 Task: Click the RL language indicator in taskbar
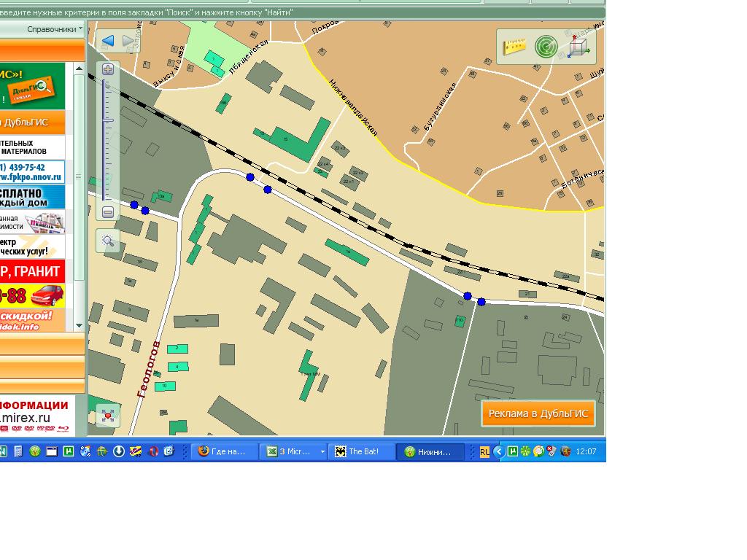[x=484, y=452]
